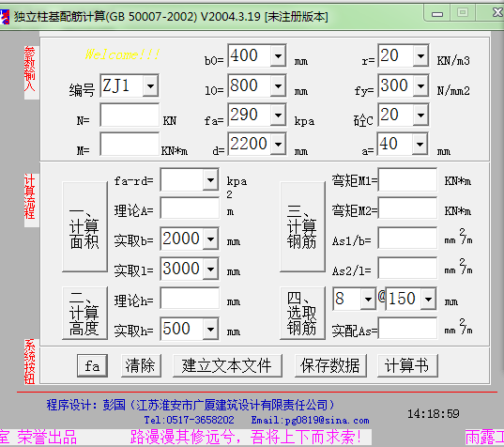Open the rebar diameter dropdown showing 8
The height and width of the screenshot is (447, 504).
coord(368,299)
